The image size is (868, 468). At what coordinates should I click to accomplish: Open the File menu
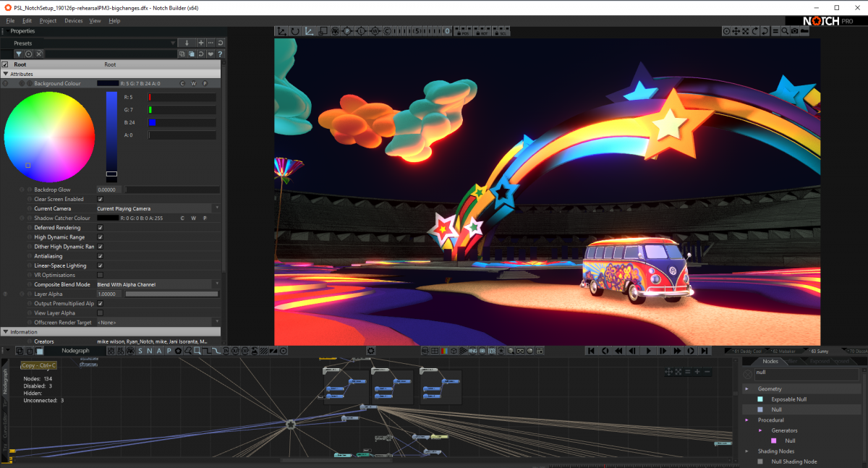click(x=10, y=21)
